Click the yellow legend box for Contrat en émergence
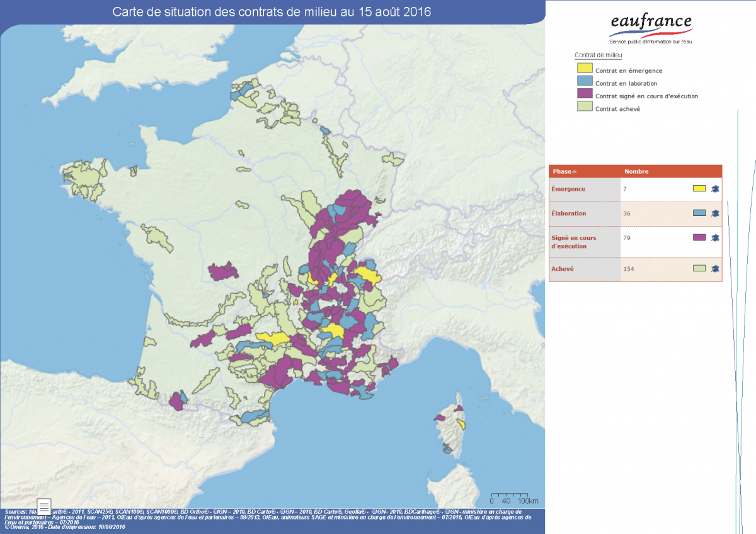The width and height of the screenshot is (756, 534). [x=585, y=68]
